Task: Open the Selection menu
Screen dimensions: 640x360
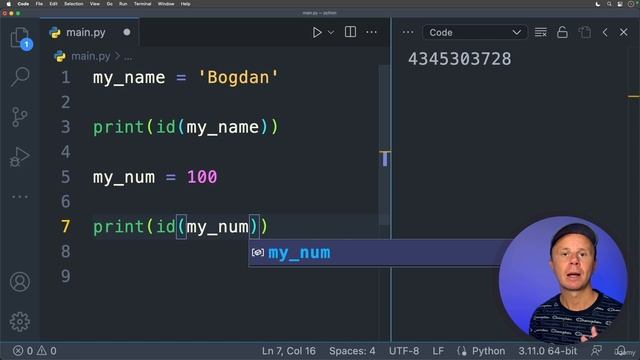Action: click(x=74, y=4)
